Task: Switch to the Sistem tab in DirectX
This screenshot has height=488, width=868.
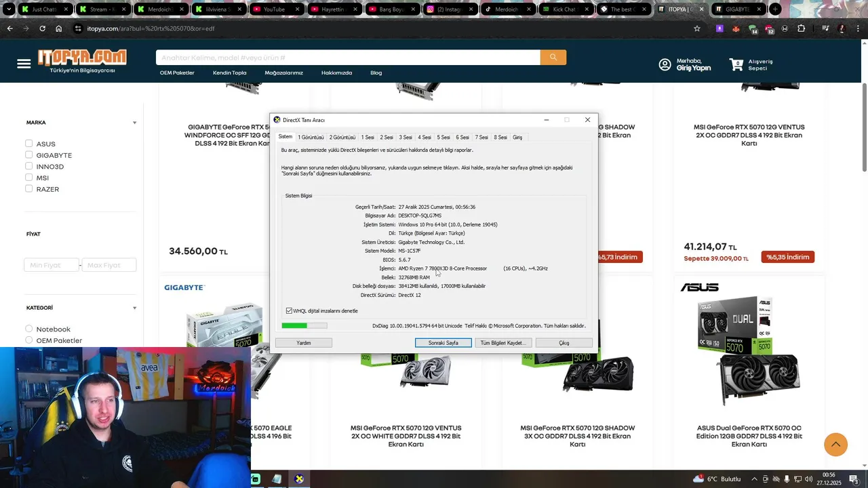Action: click(x=285, y=137)
